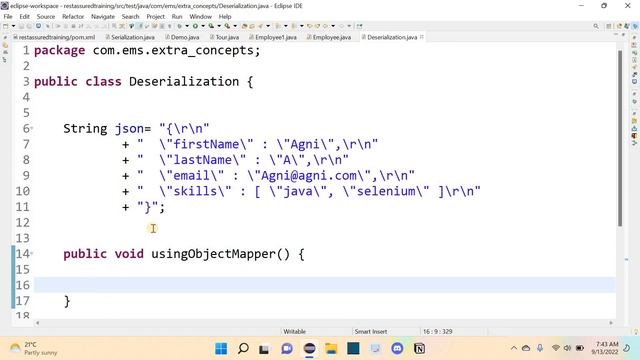Image resolution: width=640 pixels, height=360 pixels.
Task: Click the Open Type toolbar icon
Action: point(244,26)
